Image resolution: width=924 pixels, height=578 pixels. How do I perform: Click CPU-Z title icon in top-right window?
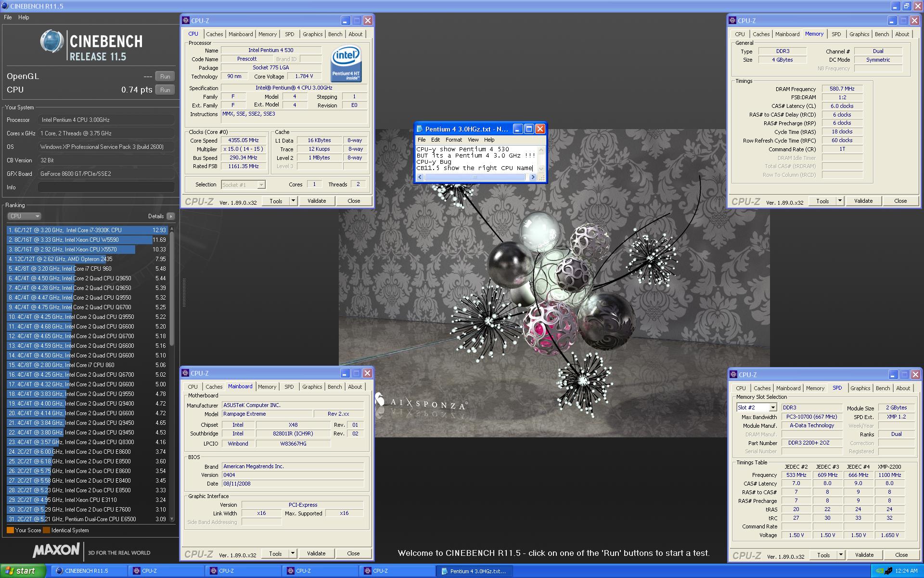(732, 21)
